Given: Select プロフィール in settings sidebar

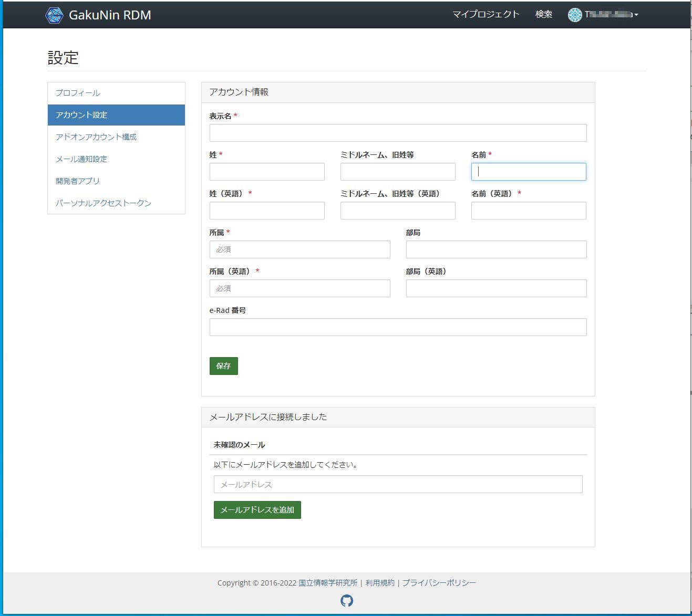Looking at the screenshot, I should pos(78,93).
